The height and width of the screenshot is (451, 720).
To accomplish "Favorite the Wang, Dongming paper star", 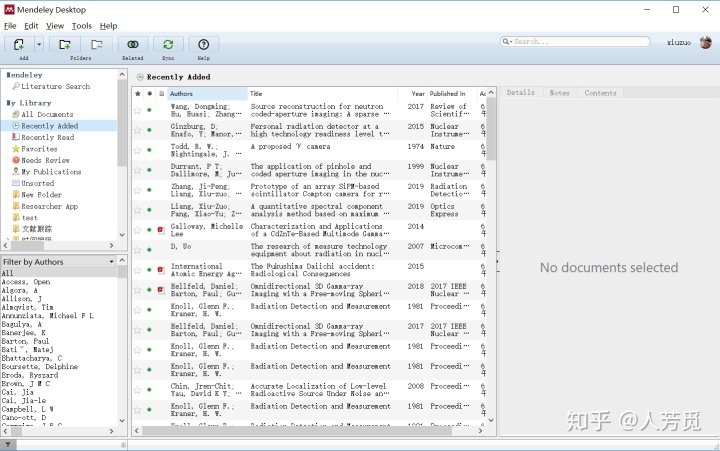I will point(137,110).
